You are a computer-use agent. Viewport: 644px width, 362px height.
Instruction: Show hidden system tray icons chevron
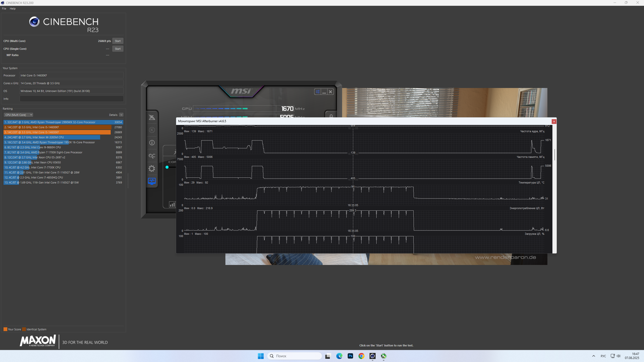[x=594, y=356]
